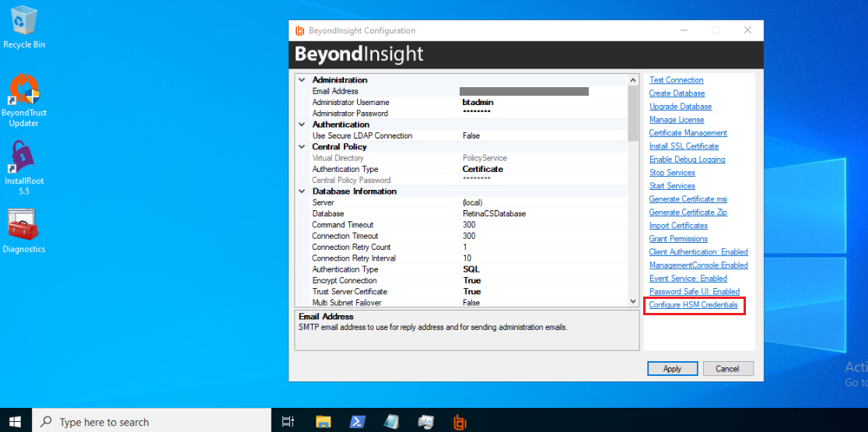868x432 pixels.
Task: Open the Diagnostics toolbox desktop icon
Action: [x=24, y=231]
